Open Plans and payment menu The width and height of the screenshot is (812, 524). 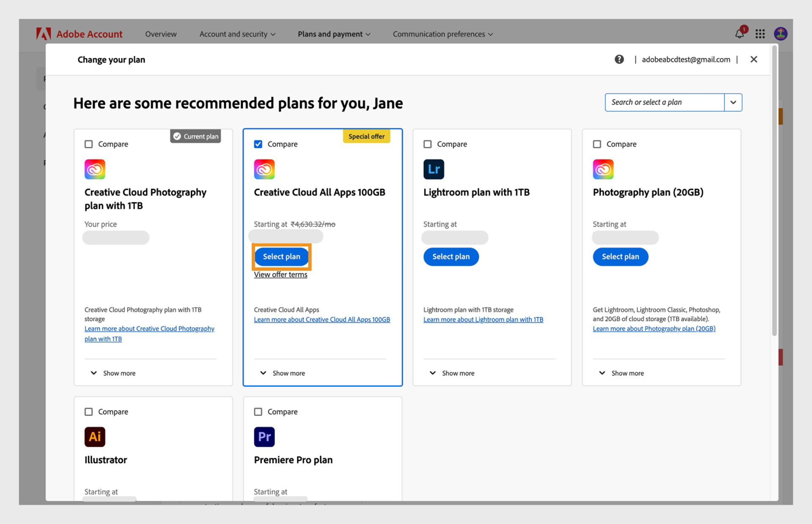click(334, 34)
